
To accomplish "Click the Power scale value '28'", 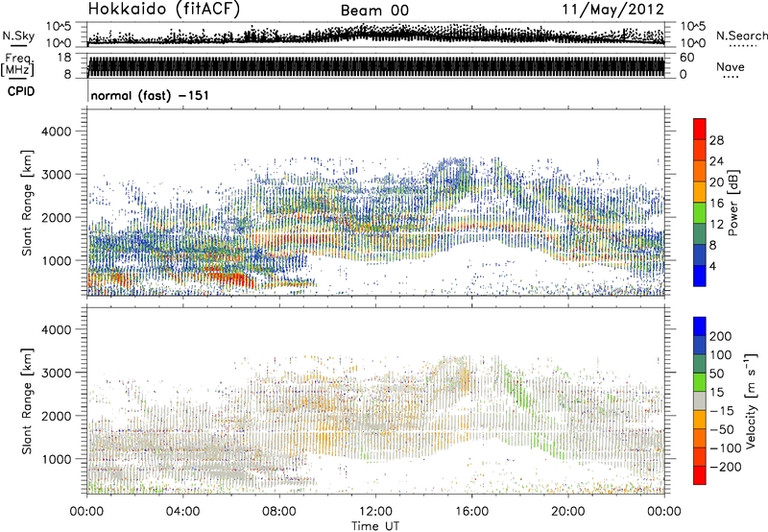I will 716,140.
